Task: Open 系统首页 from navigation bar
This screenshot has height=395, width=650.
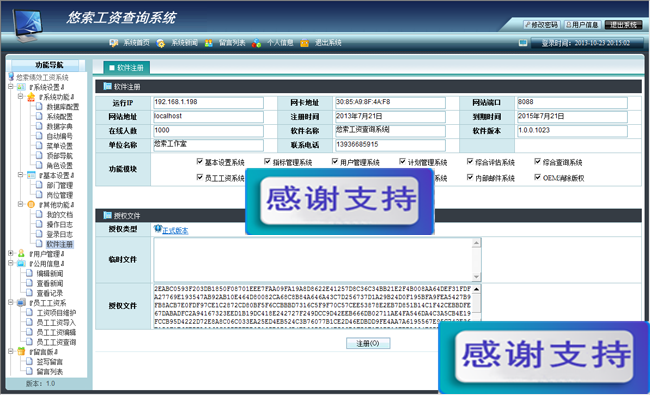Action: coord(136,43)
